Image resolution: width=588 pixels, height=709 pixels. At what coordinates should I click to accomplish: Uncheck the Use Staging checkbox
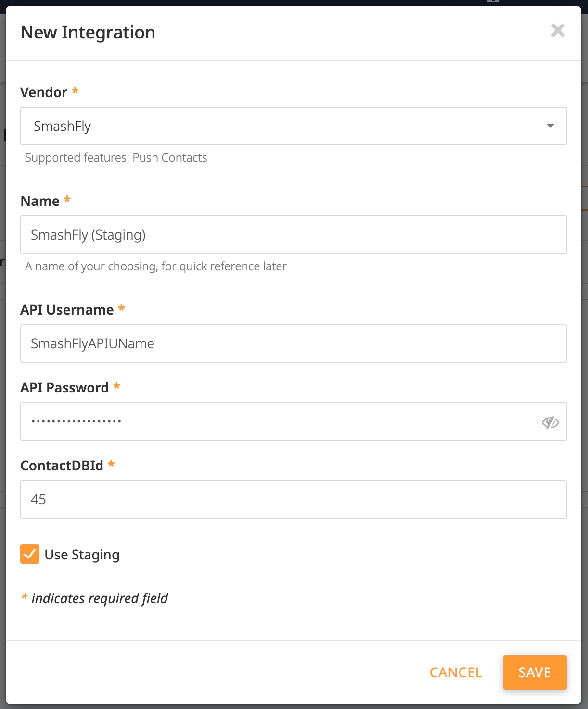30,554
